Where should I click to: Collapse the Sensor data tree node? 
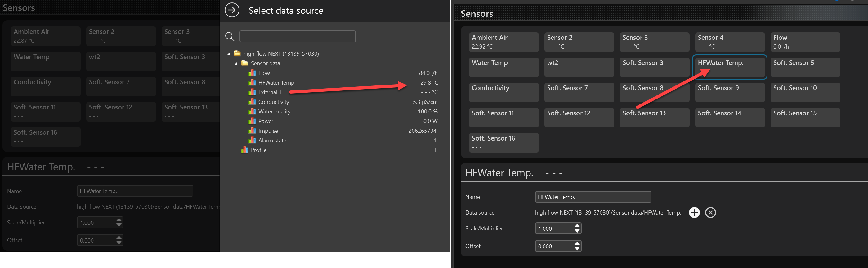point(236,63)
